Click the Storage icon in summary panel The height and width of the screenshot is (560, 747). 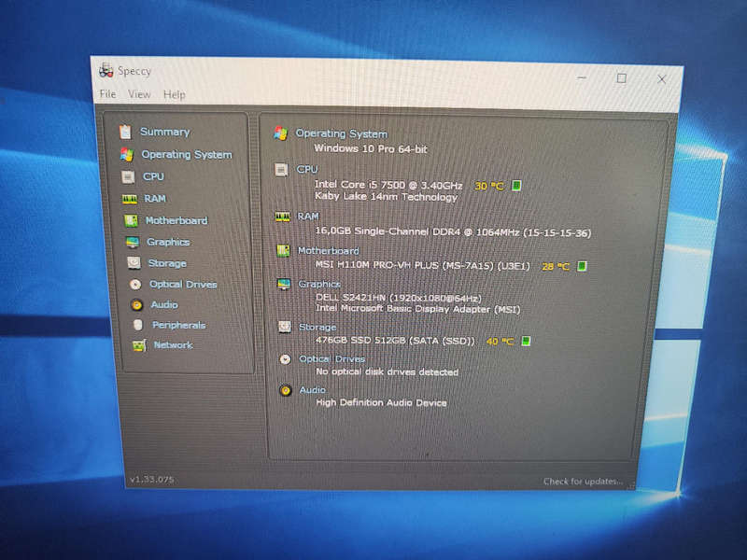tap(285, 327)
